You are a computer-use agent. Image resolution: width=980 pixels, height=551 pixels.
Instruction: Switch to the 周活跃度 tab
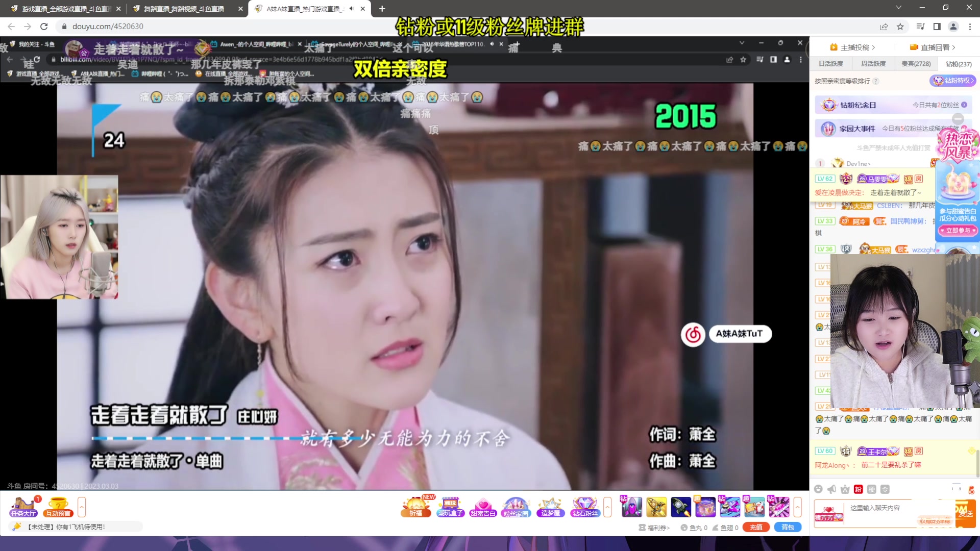point(873,64)
